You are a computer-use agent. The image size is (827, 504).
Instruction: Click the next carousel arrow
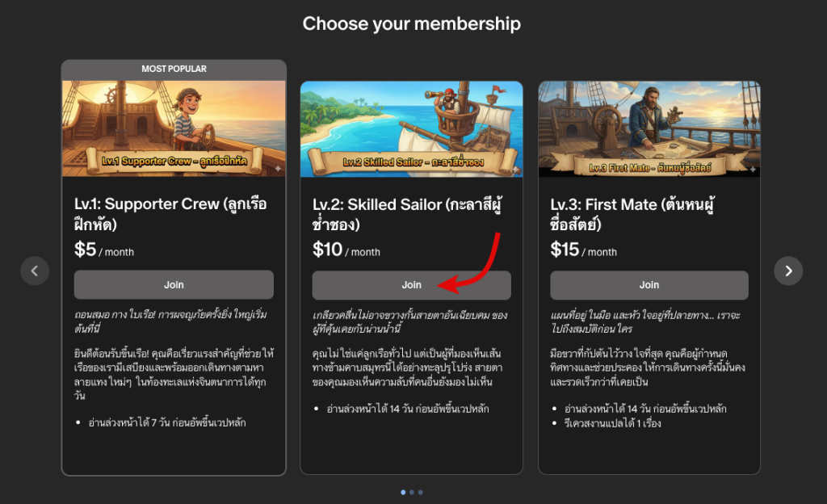(788, 271)
